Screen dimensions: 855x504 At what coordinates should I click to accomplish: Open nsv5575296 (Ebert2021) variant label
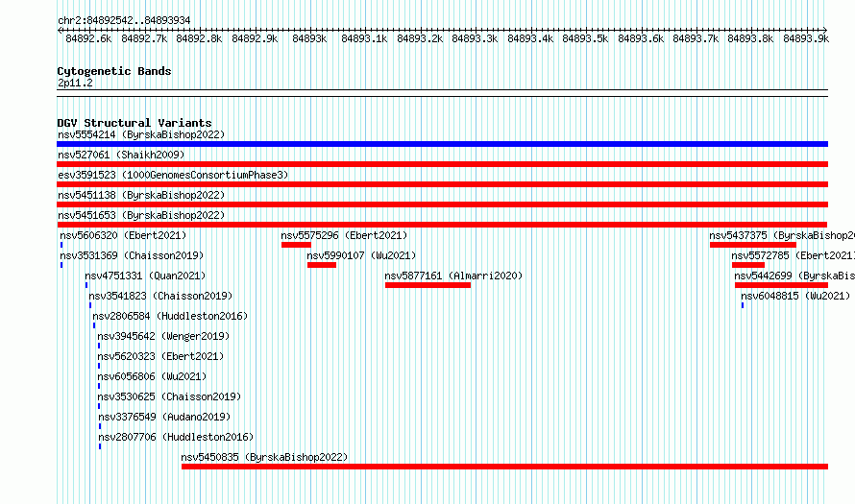[344, 235]
